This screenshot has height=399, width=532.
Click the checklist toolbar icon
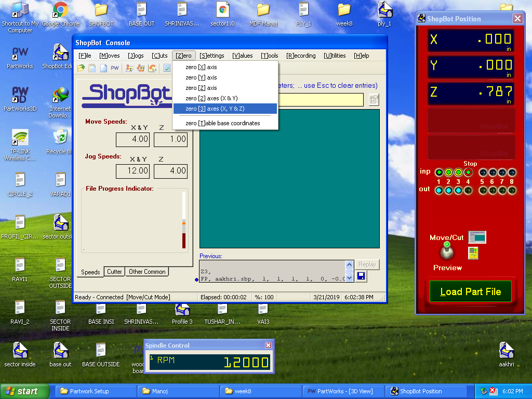167,68
